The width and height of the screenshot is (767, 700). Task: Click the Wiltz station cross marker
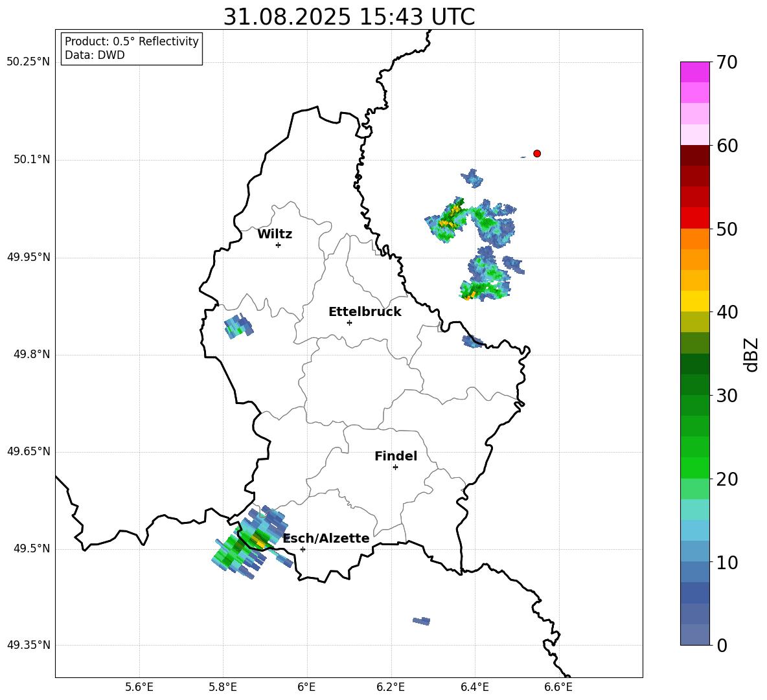tap(278, 245)
